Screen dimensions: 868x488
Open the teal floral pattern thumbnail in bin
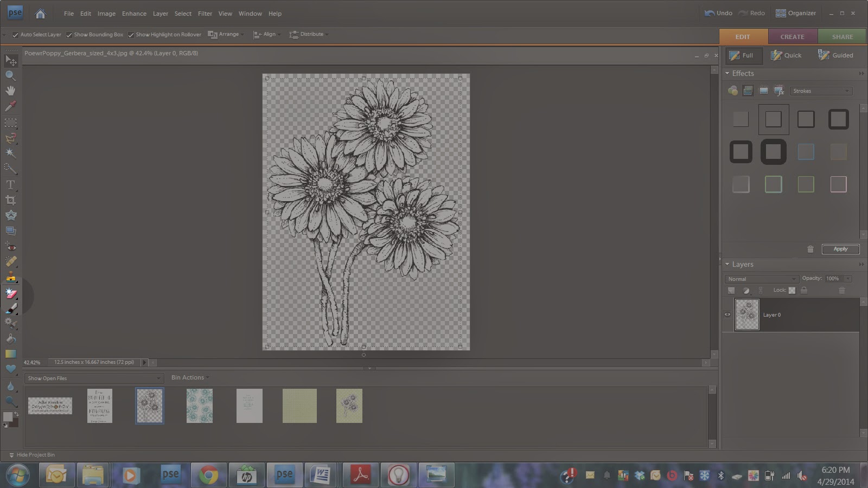tap(200, 406)
